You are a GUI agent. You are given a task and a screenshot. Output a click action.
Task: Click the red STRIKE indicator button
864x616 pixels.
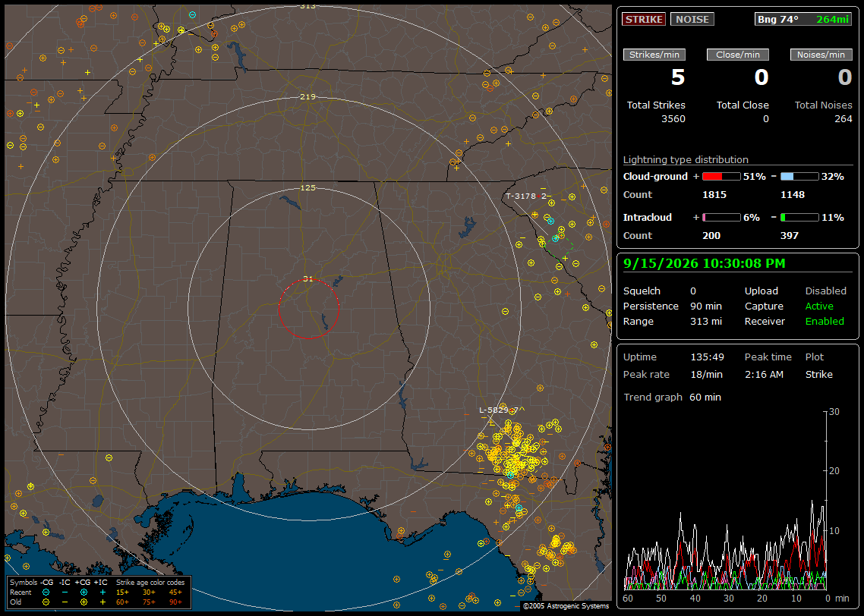coord(644,19)
